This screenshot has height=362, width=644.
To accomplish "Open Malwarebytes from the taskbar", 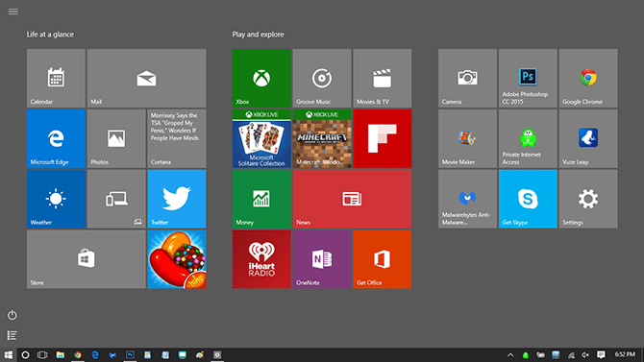I will click(112, 355).
